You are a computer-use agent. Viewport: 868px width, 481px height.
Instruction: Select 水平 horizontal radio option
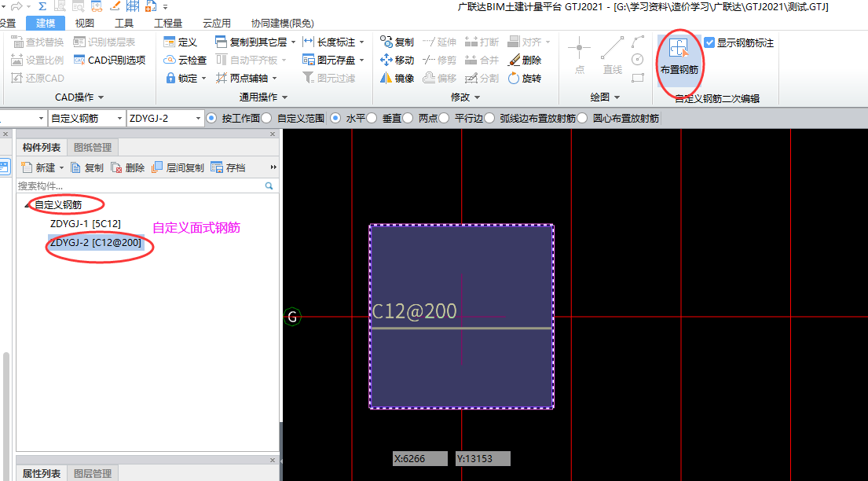click(335, 118)
